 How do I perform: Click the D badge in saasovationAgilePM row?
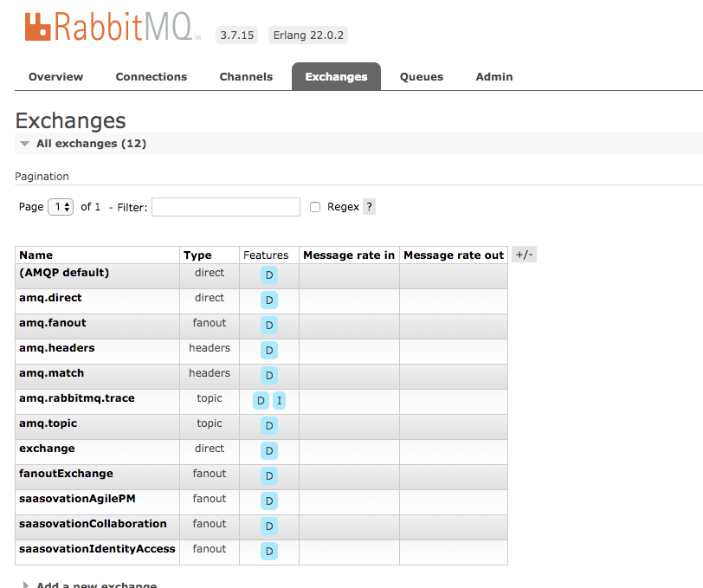(269, 501)
